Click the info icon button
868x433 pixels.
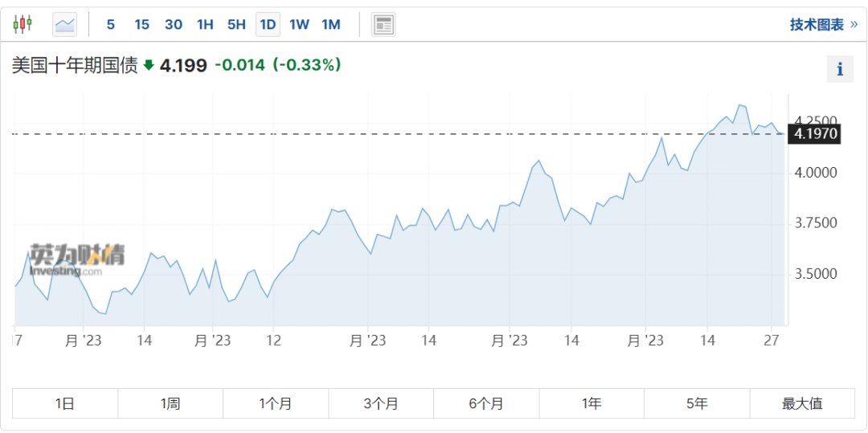[x=840, y=70]
